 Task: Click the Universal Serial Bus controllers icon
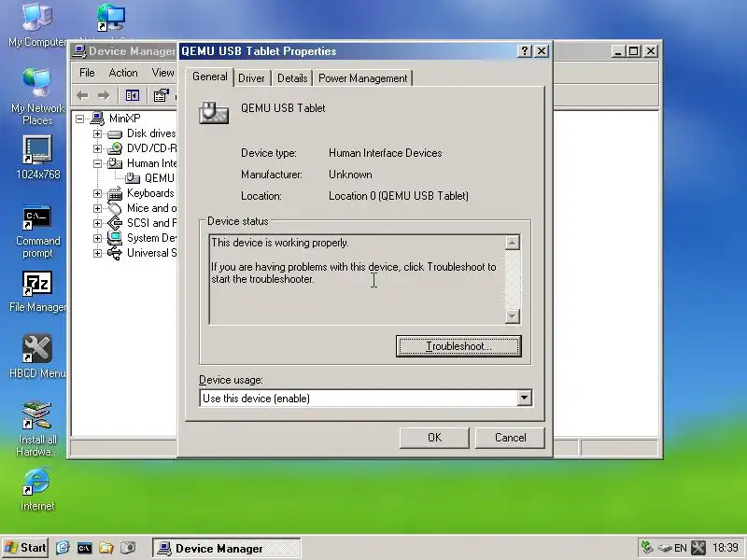tap(114, 253)
